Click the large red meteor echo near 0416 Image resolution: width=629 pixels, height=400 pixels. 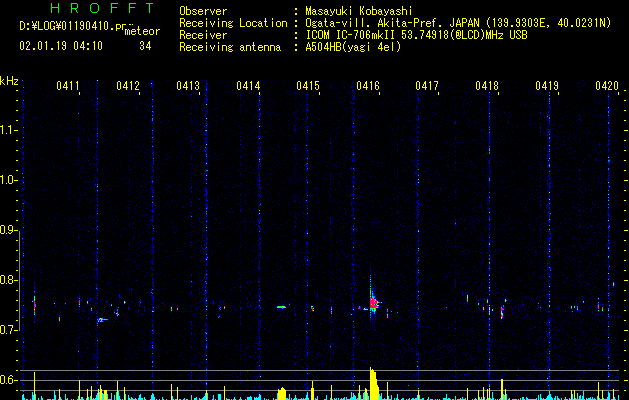pos(373,302)
